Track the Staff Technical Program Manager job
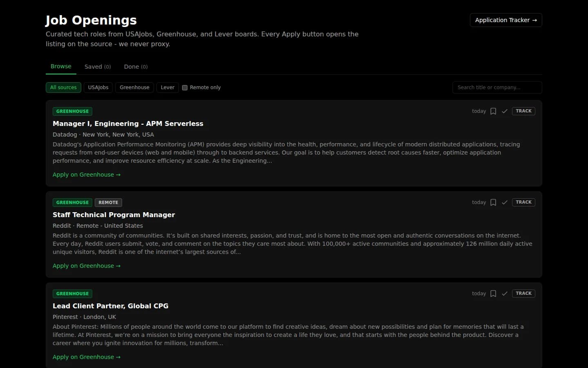 click(523, 202)
